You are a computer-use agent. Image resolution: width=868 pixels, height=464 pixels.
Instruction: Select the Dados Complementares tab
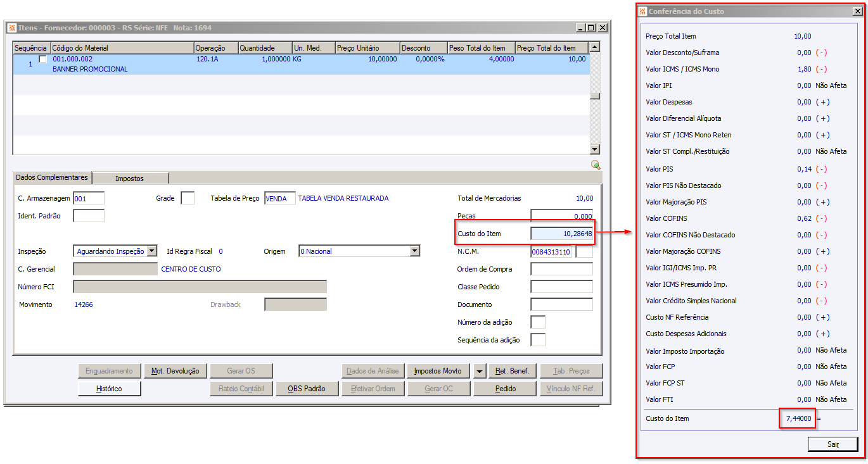click(x=53, y=177)
